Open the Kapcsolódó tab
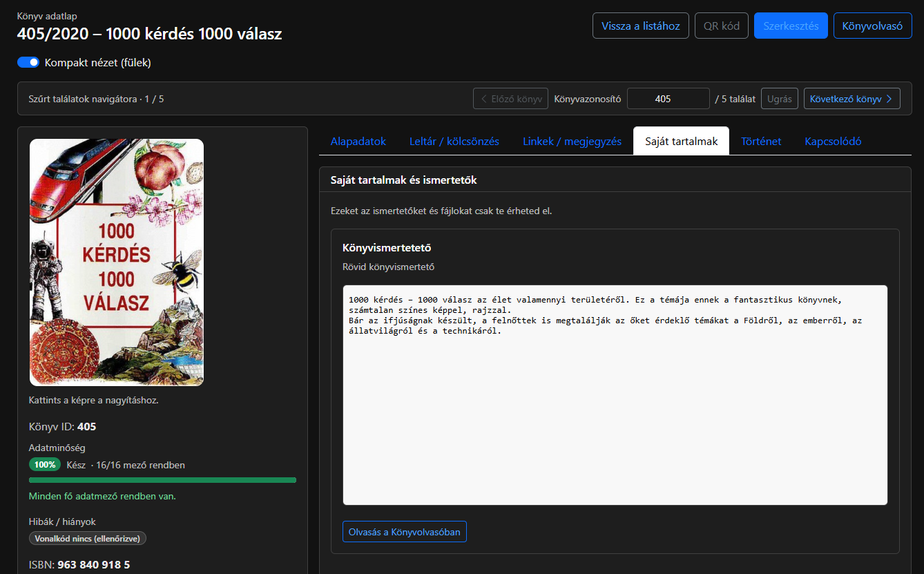Image resolution: width=924 pixels, height=574 pixels. click(833, 141)
